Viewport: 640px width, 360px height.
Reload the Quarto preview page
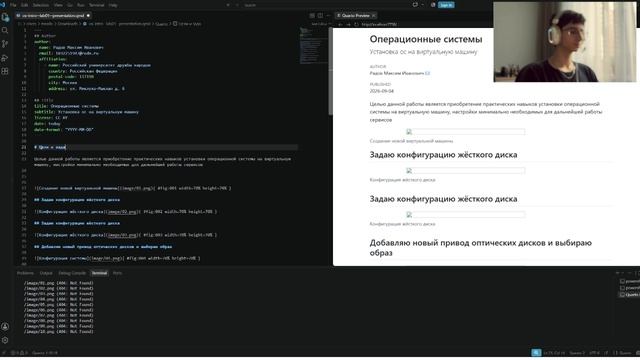point(356,24)
